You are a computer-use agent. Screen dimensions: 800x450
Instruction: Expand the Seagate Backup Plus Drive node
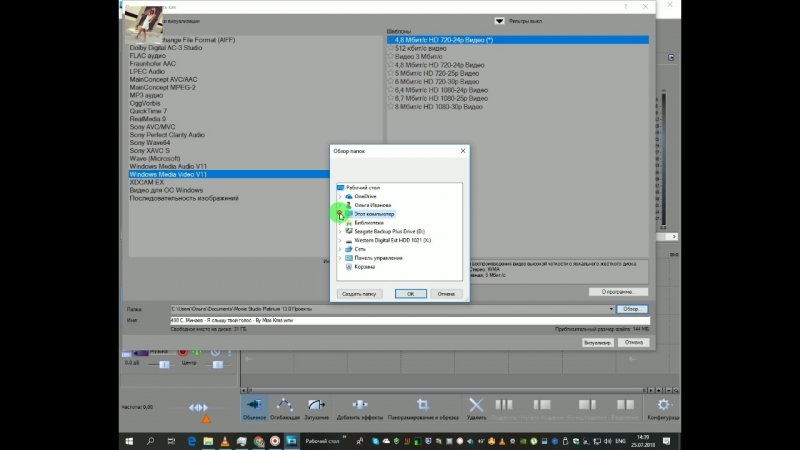tap(340, 231)
